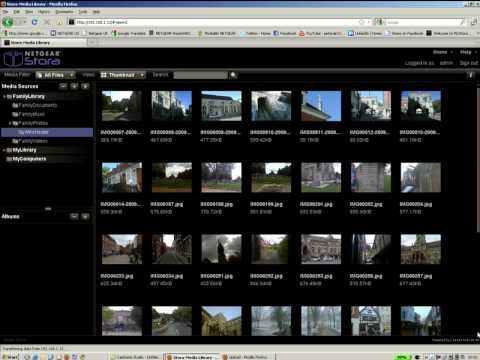Click the first Albums header button
The width and height of the screenshot is (480, 360).
click(74, 217)
